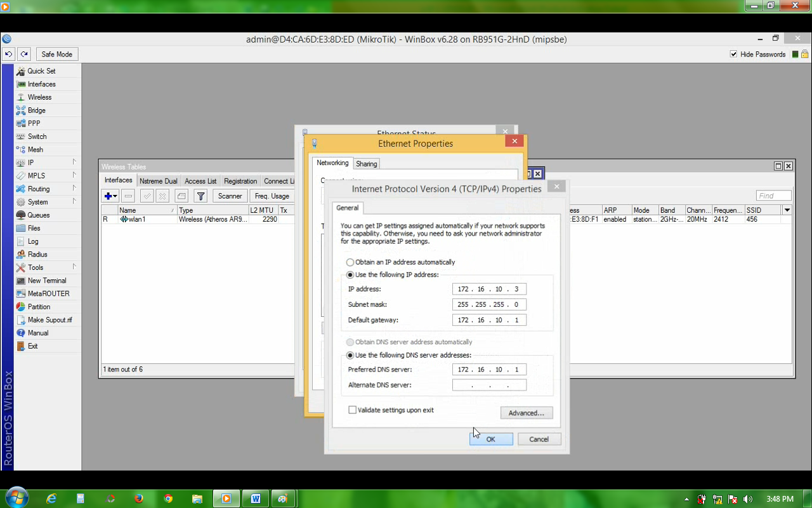Screen dimensions: 812x508
Task: Switch to the Nstreme Dual tab
Action: [x=159, y=181]
